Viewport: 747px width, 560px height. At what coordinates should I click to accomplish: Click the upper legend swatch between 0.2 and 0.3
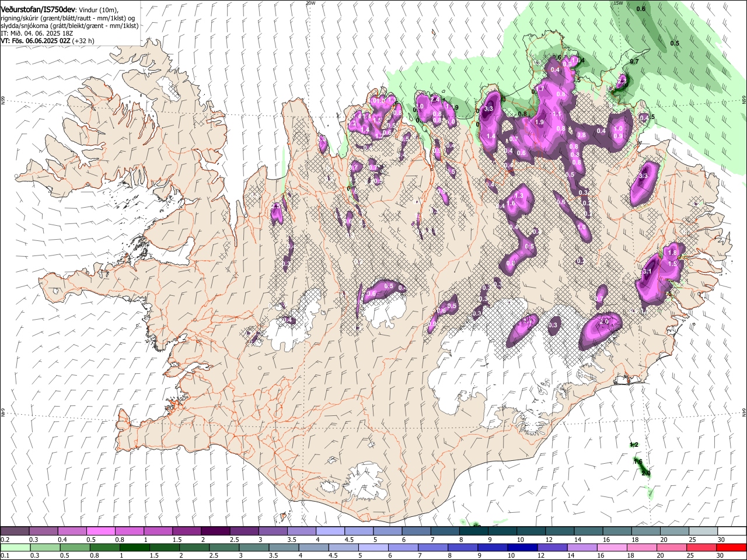click(15, 531)
